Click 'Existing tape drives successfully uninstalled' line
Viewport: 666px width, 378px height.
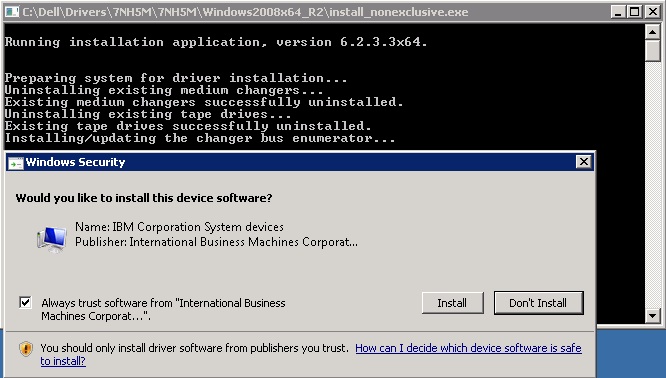pyautogui.click(x=188, y=126)
